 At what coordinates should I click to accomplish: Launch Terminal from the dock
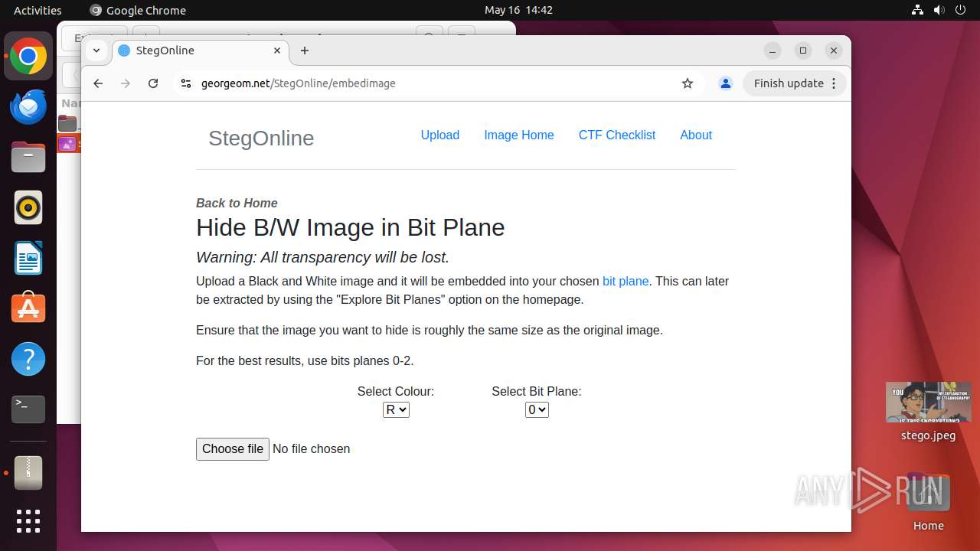click(x=28, y=409)
